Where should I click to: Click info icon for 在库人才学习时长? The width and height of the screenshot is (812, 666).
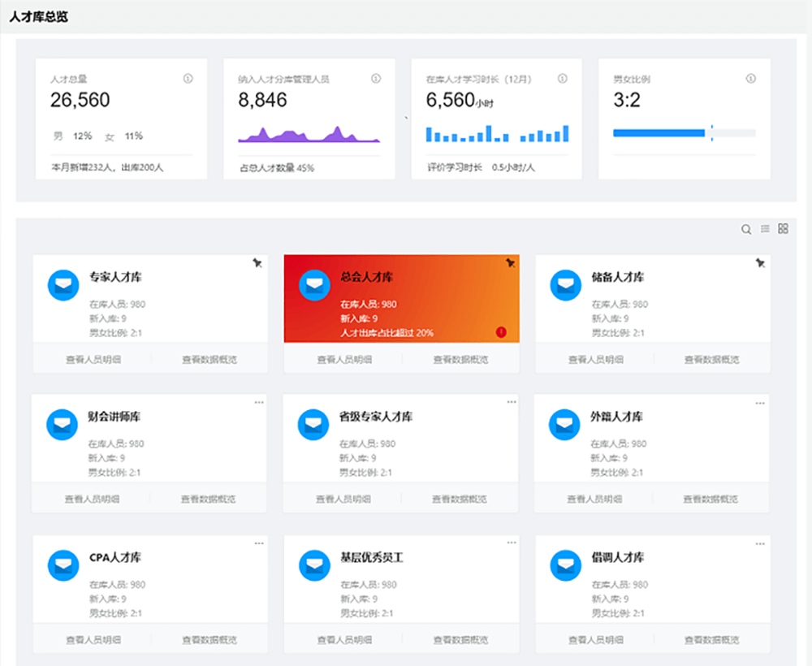[x=563, y=79]
